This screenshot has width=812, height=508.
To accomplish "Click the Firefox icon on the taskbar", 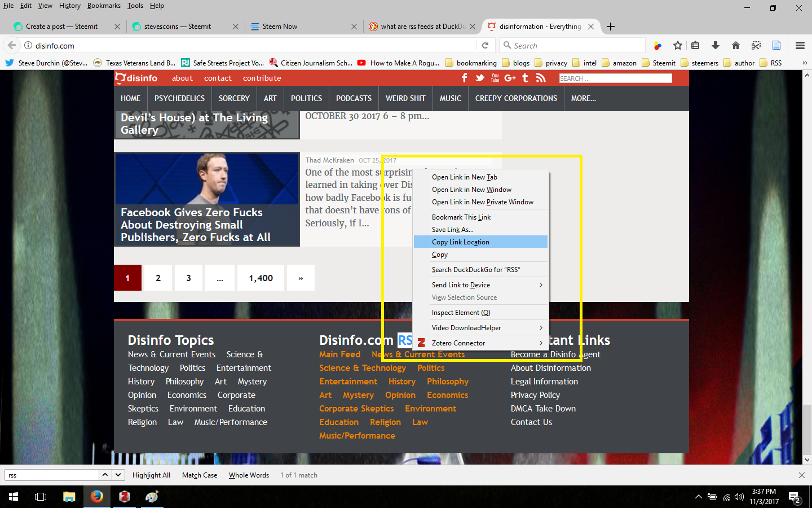I will [97, 497].
